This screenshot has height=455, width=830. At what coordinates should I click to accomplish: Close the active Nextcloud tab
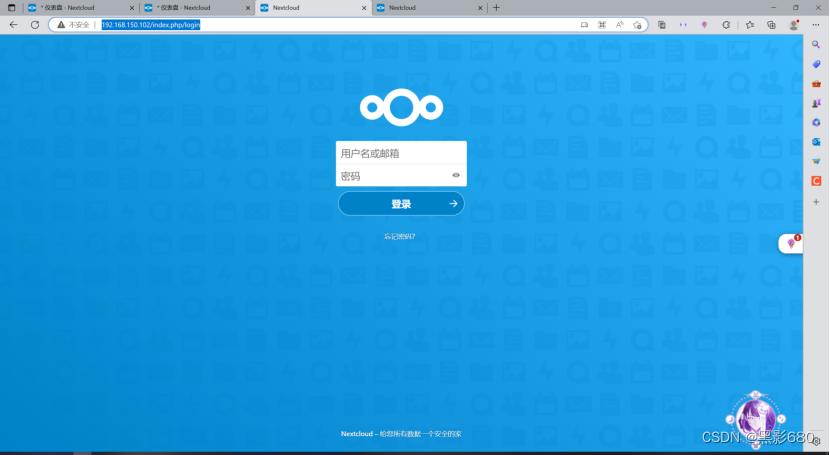pyautogui.click(x=364, y=8)
